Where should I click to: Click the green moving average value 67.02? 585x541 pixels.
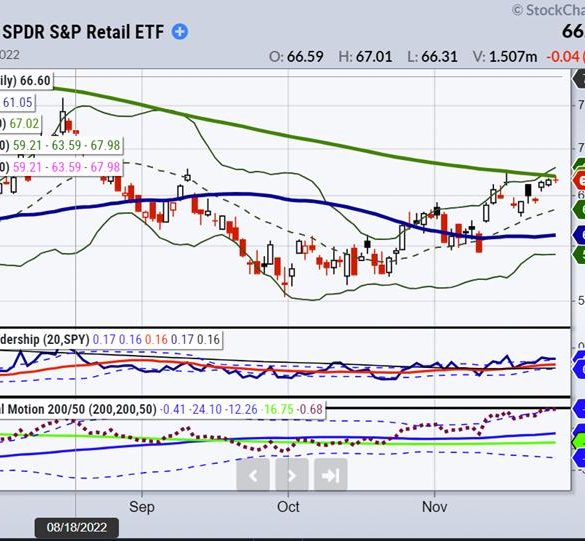24,123
